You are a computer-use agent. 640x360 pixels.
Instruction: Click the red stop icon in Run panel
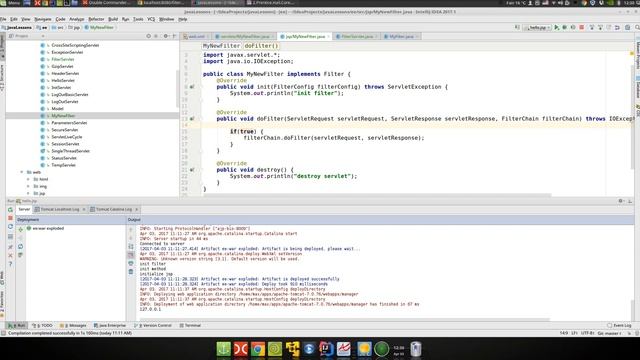10,218
